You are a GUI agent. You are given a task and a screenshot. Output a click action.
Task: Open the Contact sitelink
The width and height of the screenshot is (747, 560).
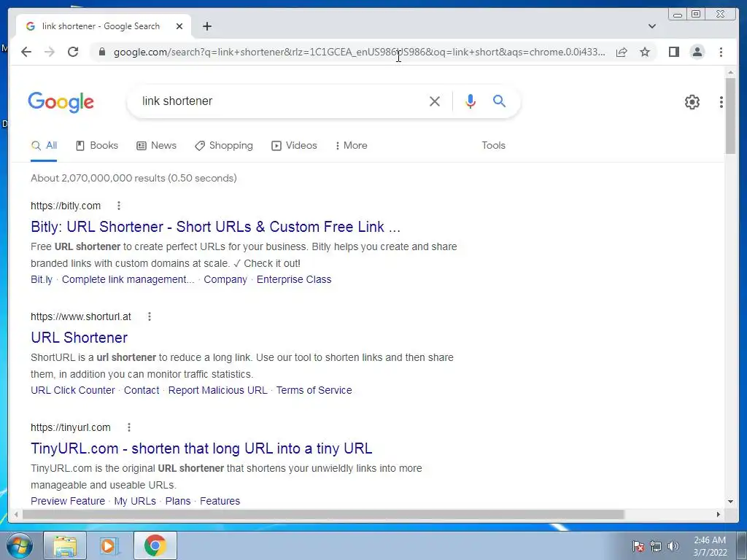(142, 391)
